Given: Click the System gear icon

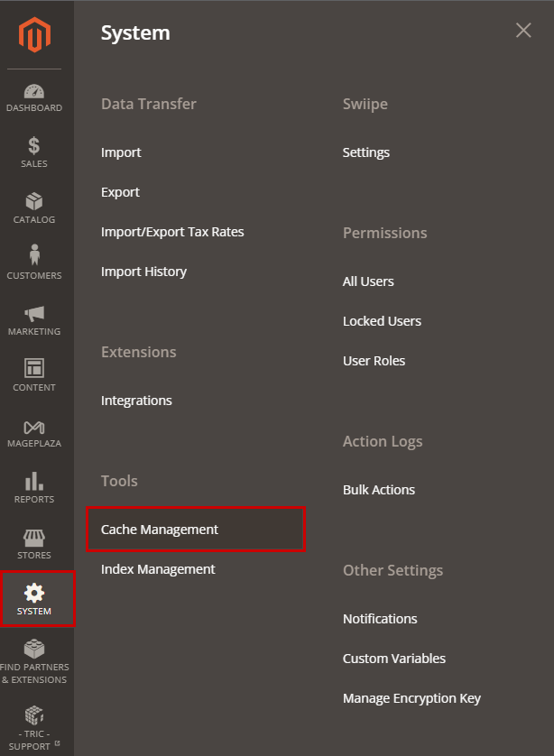Looking at the screenshot, I should [34, 594].
